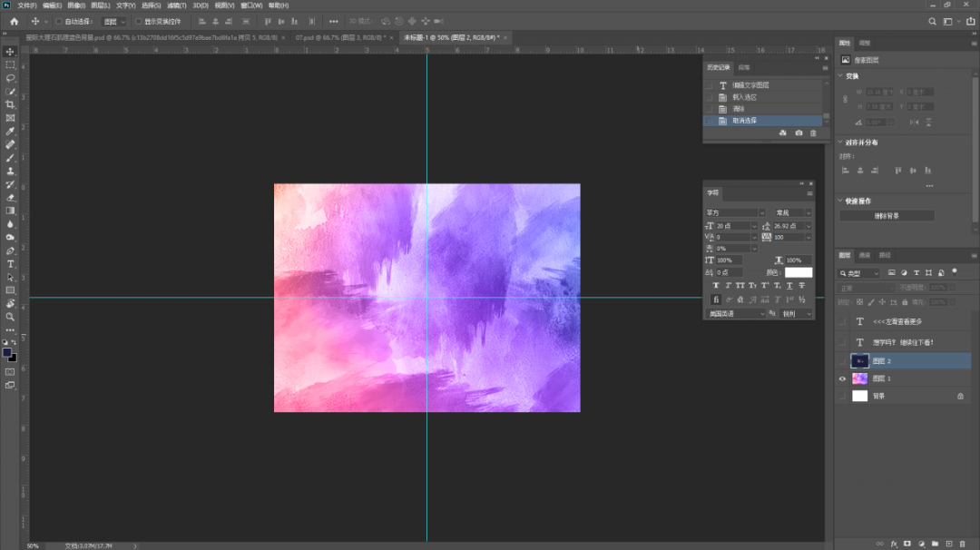Click the white text color swatch
This screenshot has width=980, height=550.
tap(799, 272)
